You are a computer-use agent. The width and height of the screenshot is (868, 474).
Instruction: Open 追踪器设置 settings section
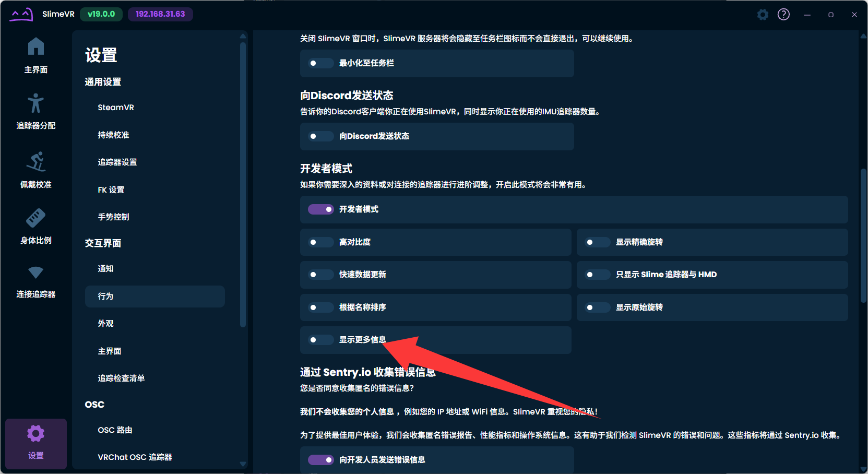(154, 162)
